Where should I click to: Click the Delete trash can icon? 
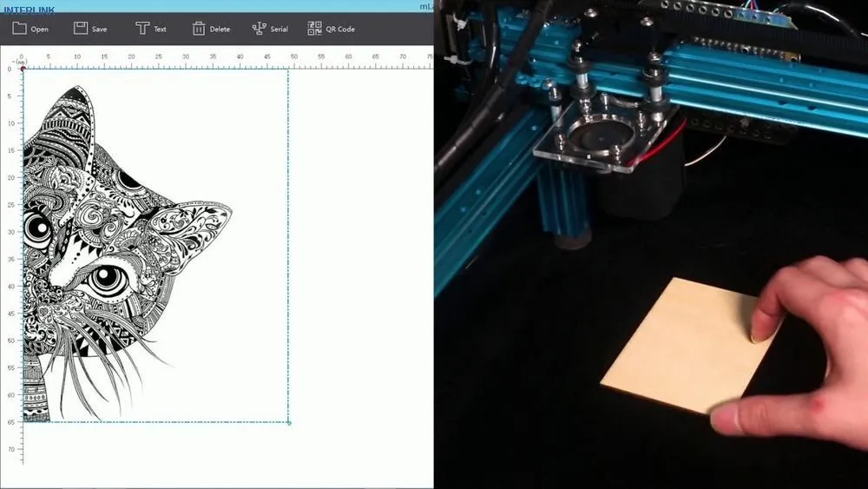tap(199, 29)
